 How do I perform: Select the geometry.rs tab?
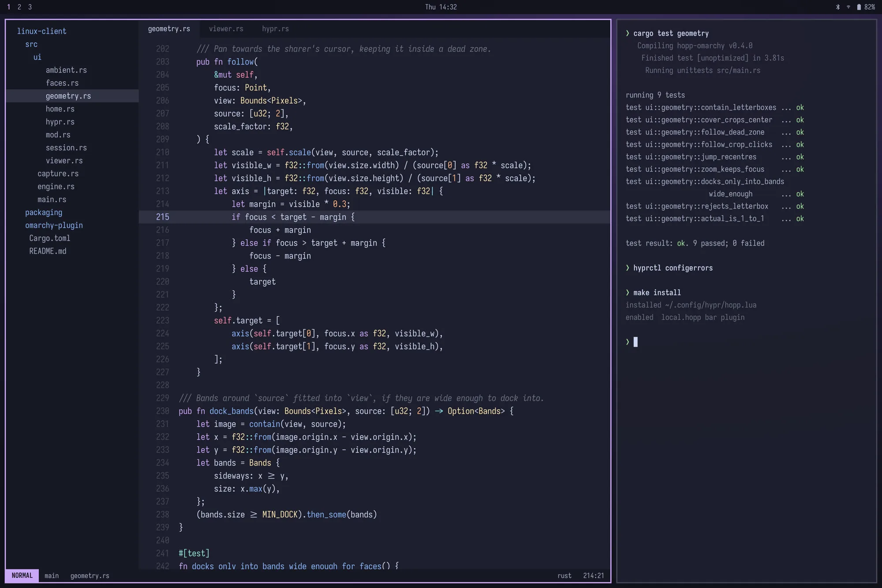[169, 29]
